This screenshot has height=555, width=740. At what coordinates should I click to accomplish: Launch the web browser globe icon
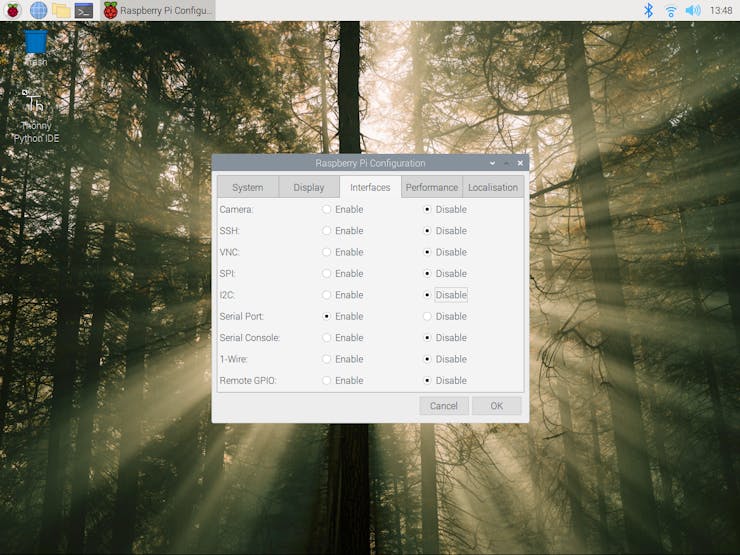coord(38,10)
